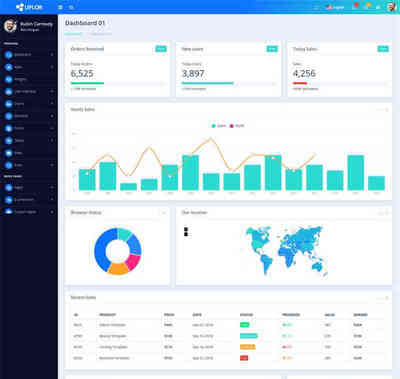The height and width of the screenshot is (379, 400).
Task: Sort table by the PRODUCT column header
Action: click(107, 315)
